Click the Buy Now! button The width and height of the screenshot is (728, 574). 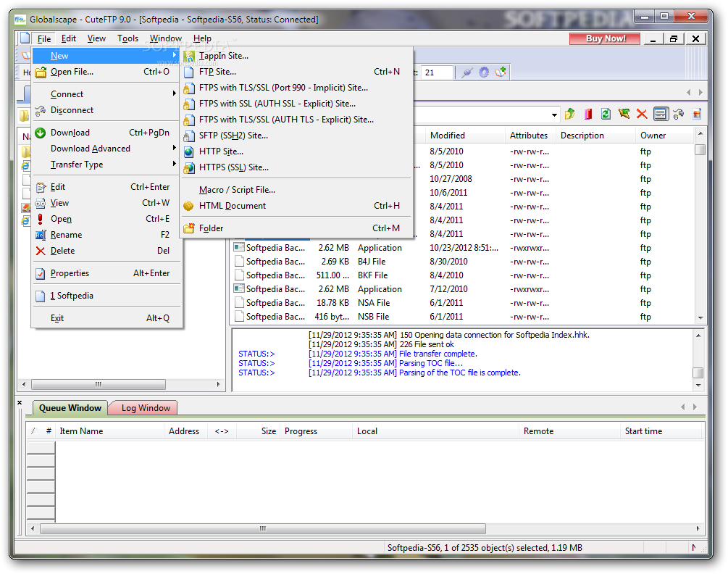coord(605,38)
